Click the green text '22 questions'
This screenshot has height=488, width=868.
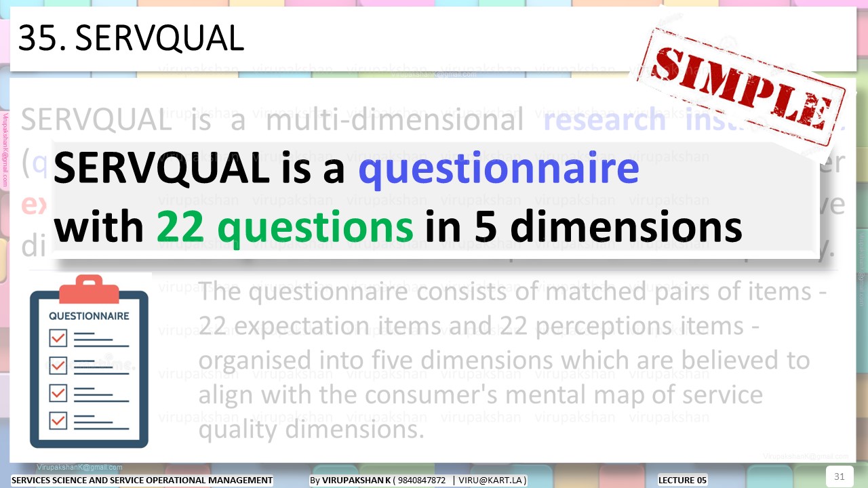[x=285, y=227]
